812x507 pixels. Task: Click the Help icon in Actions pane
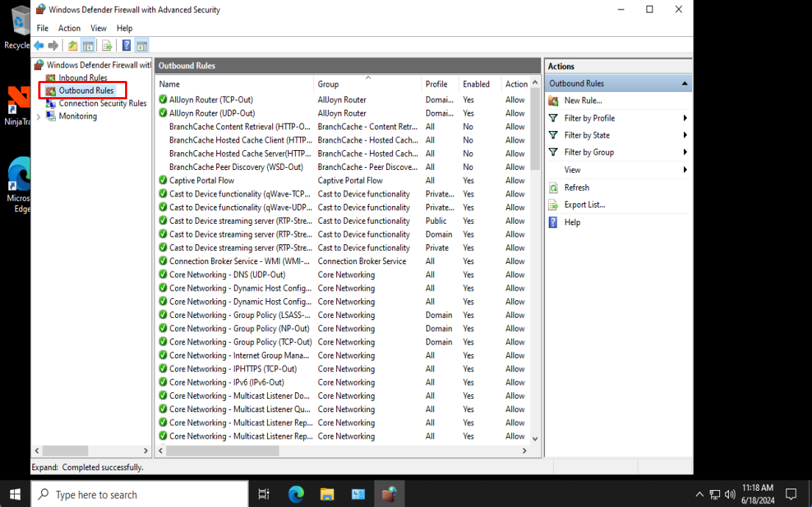[x=553, y=222]
